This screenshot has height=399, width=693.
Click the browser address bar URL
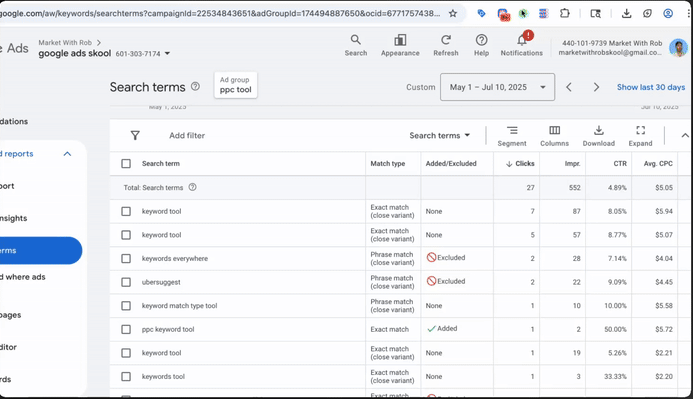[221, 13]
